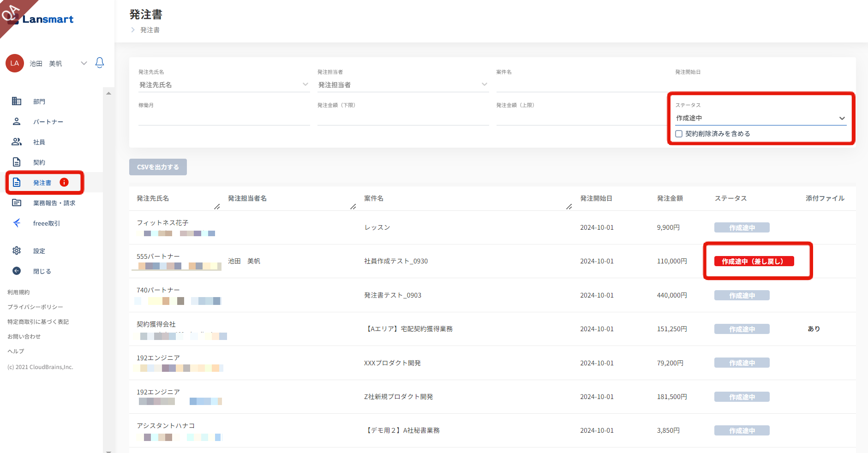
Task: Click the red alert badge beside 発注書
Action: coord(64,182)
